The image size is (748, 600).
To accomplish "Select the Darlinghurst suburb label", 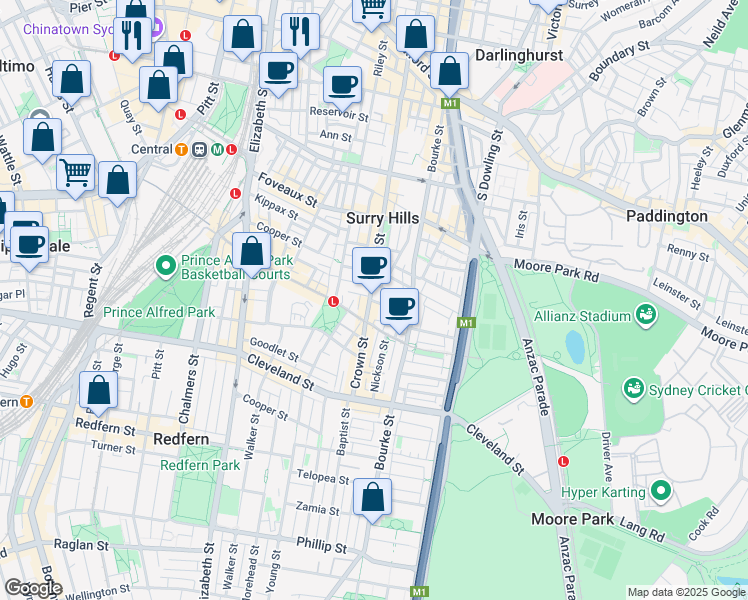I will pyautogui.click(x=515, y=55).
